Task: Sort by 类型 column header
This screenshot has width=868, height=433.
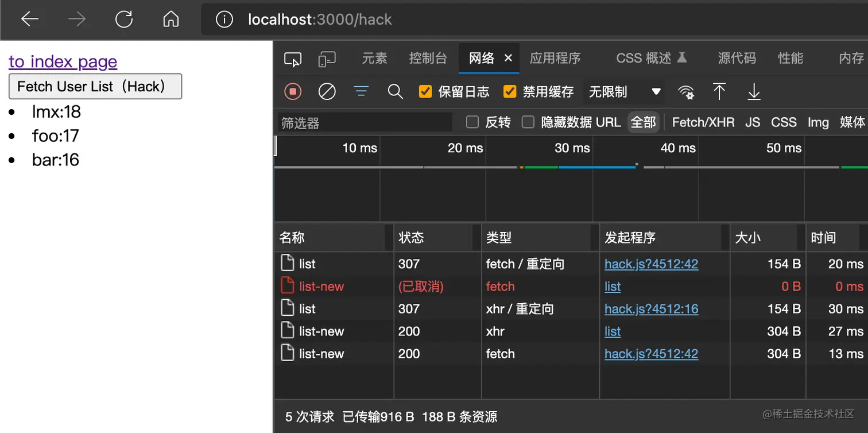Action: point(541,238)
